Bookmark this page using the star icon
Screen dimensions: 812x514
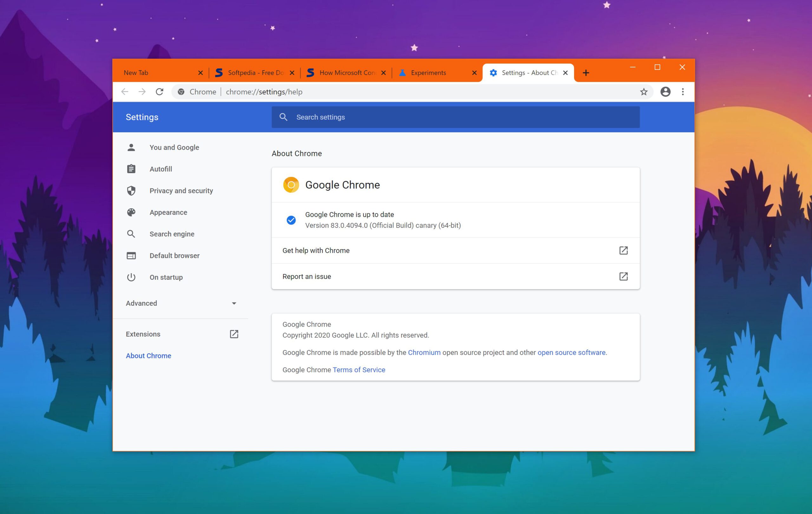pos(644,92)
